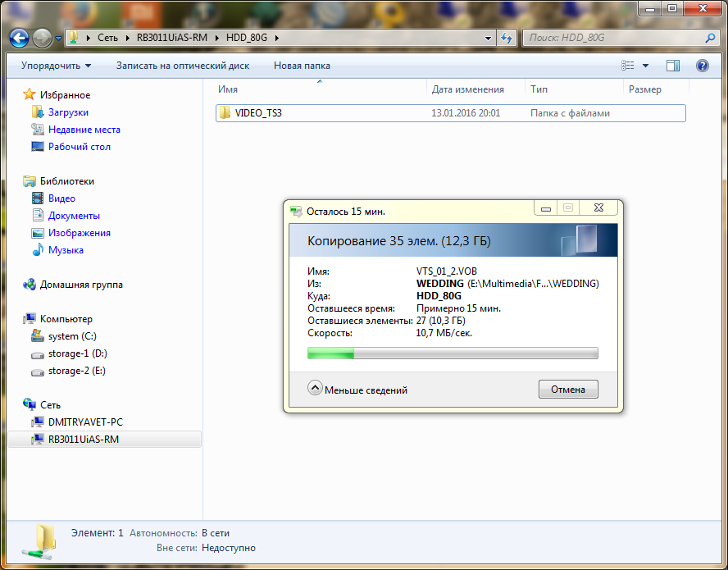This screenshot has height=570, width=728.
Task: Click Новая папка in toolbar
Action: tap(302, 66)
